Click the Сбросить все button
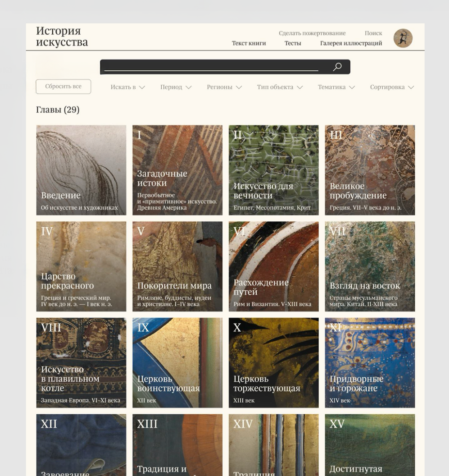449x476 pixels. pos(63,87)
